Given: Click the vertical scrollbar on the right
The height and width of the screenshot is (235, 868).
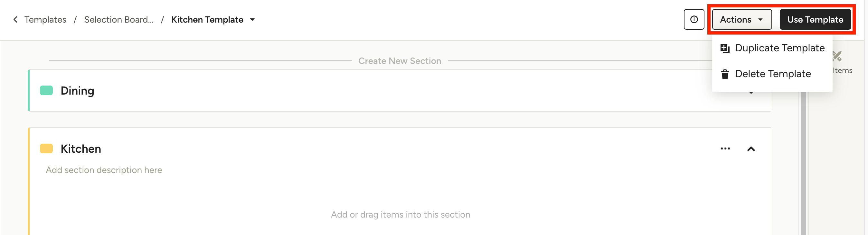Looking at the screenshot, I should click(x=803, y=162).
